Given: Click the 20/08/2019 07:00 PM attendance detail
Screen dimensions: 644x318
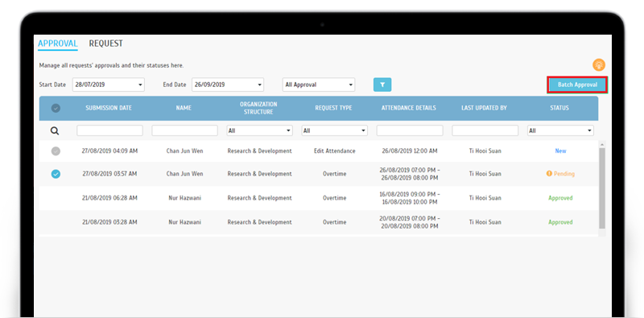Looking at the screenshot, I should [410, 222].
